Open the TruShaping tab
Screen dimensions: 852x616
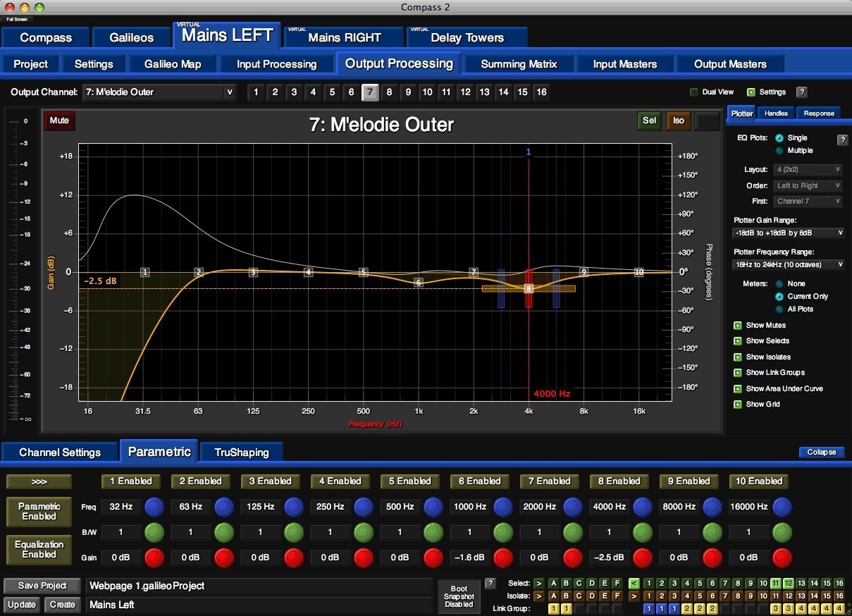(x=242, y=452)
